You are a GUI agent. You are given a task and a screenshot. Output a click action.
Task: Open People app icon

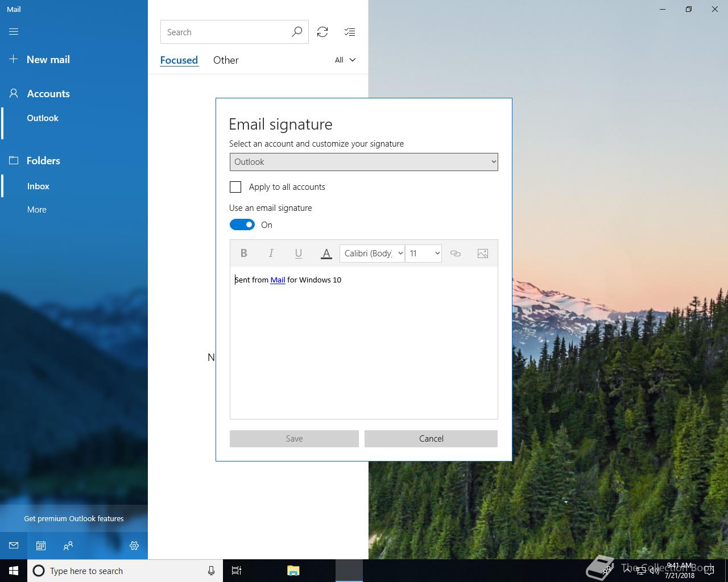[x=68, y=546]
